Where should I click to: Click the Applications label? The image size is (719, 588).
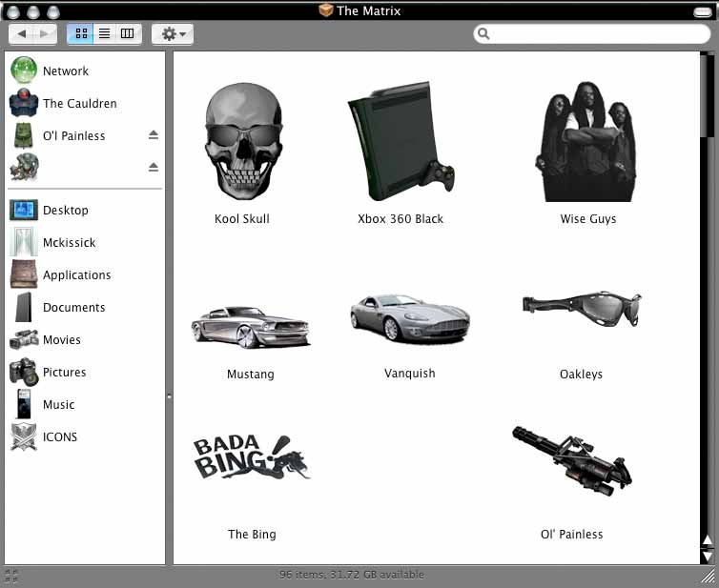77,275
